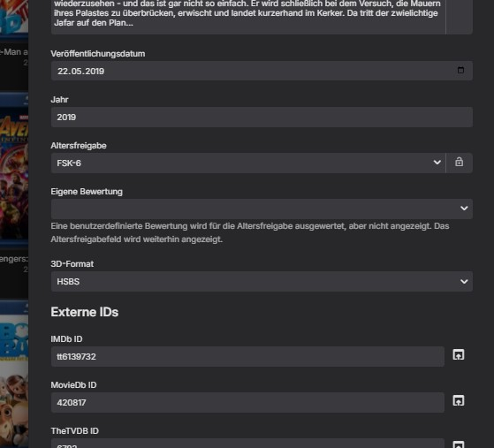494x448 pixels.
Task: Expand the Eigene Bewertung dropdown
Action: click(x=262, y=209)
